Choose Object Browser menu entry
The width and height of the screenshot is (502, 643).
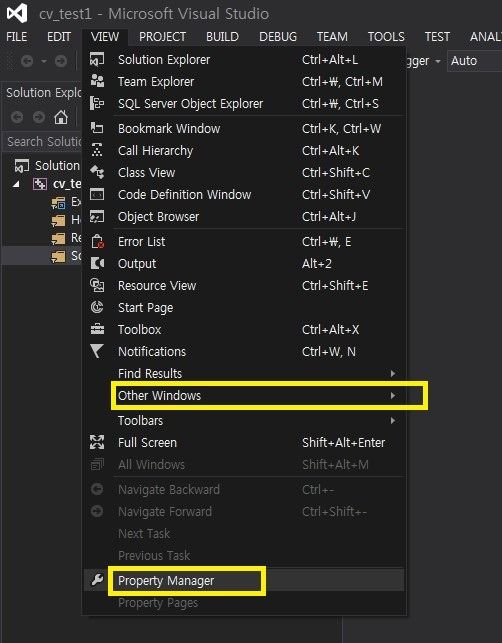[244, 217]
